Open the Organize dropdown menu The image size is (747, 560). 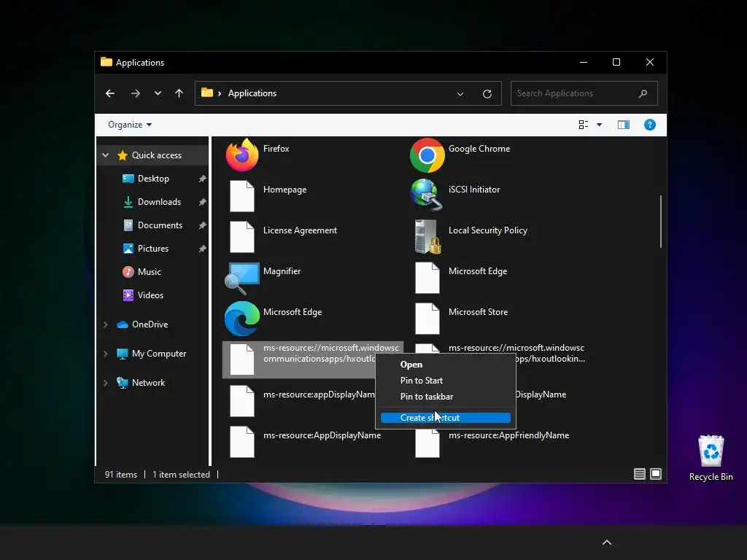coord(130,125)
